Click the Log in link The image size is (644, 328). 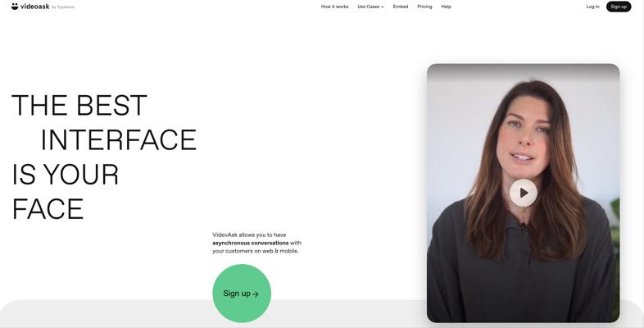tap(592, 7)
